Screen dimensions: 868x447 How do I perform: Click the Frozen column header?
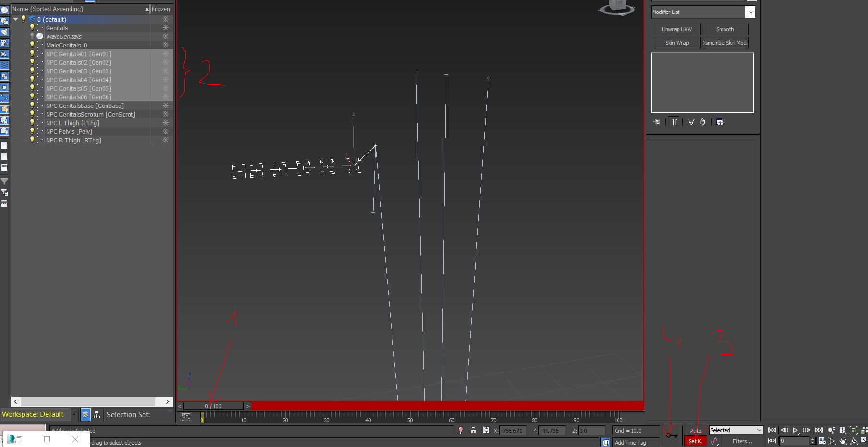161,9
